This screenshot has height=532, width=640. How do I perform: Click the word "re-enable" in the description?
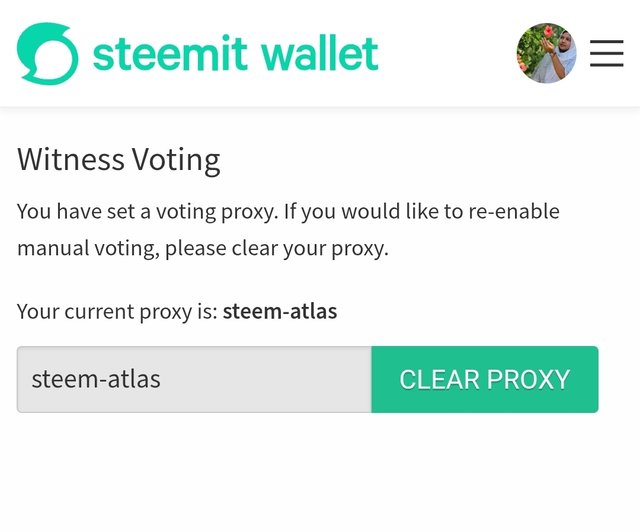[x=512, y=212]
